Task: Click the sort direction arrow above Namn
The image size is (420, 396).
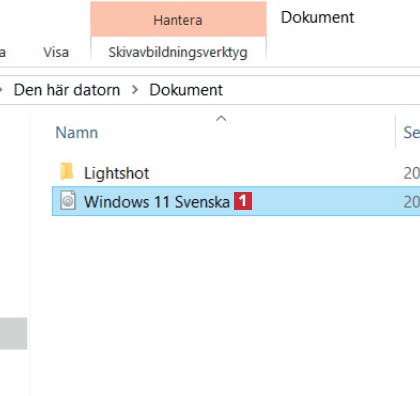Action: click(x=221, y=119)
